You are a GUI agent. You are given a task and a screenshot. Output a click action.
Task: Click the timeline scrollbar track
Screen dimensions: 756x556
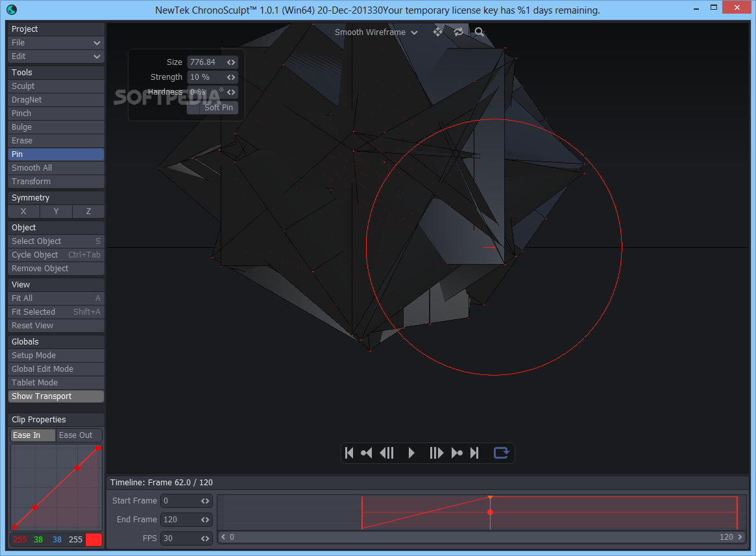[481, 537]
